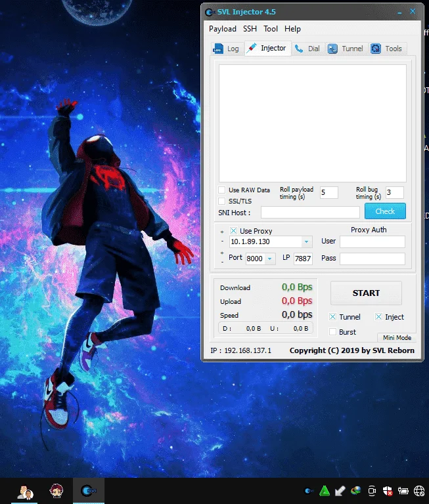Click the green triangle tray icon
429x504 pixels.
(x=325, y=491)
